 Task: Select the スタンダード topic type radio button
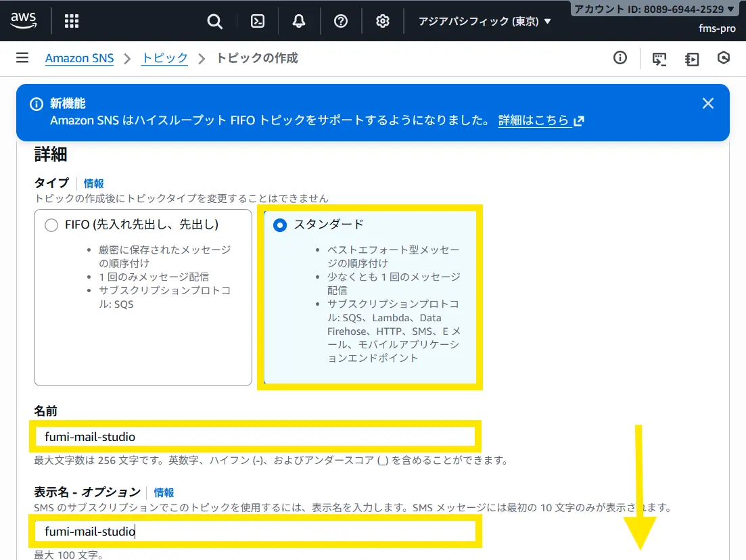[x=280, y=225]
